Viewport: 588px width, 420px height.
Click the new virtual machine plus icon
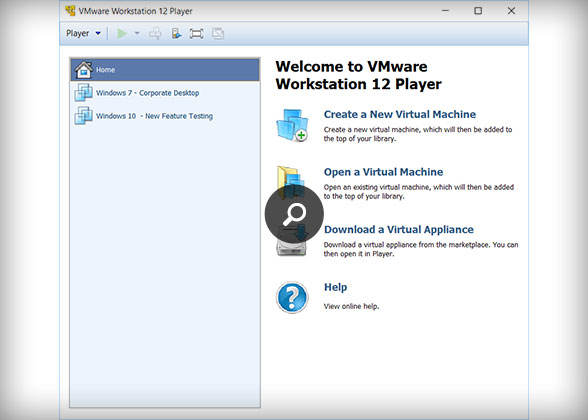pos(292,125)
